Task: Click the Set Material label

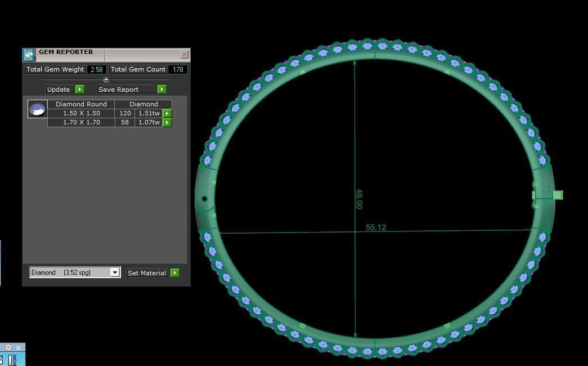Action: click(x=147, y=273)
